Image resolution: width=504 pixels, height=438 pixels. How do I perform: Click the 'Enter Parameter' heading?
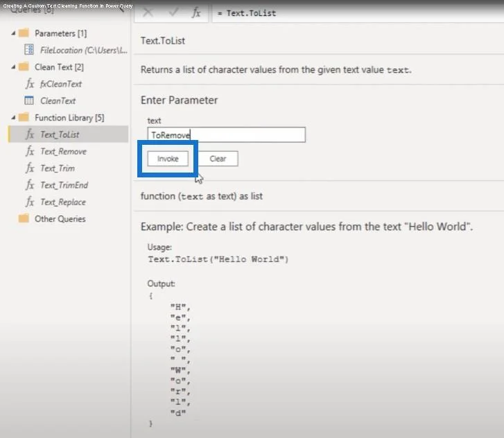pos(179,100)
